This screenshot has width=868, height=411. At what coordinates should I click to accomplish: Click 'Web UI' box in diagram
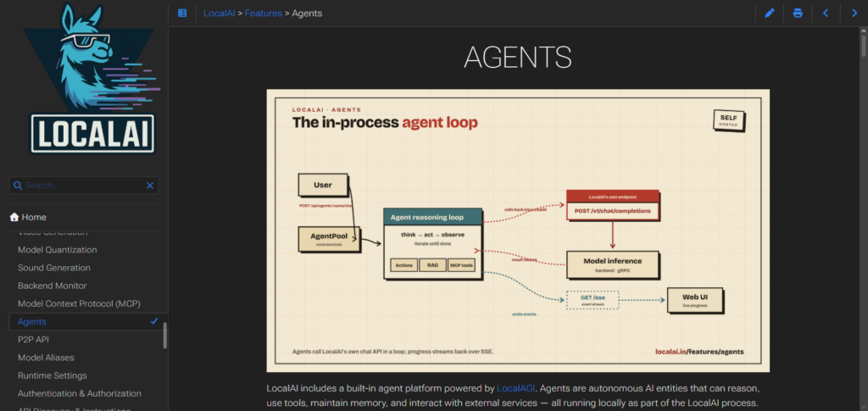(x=695, y=300)
